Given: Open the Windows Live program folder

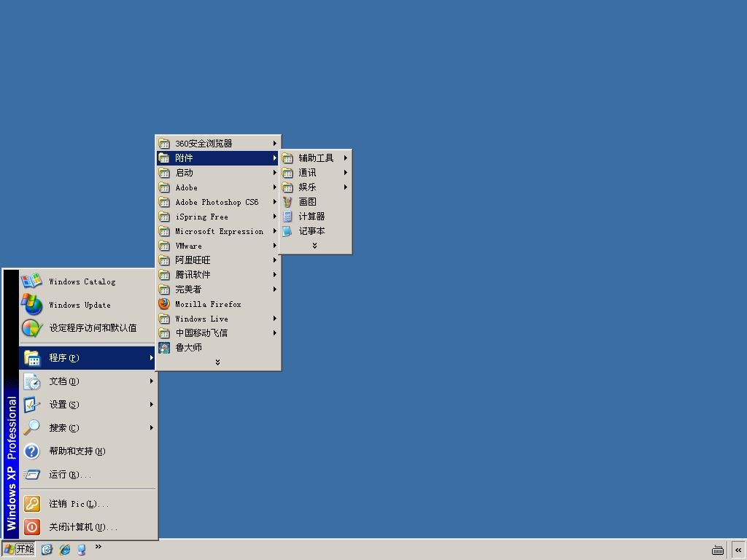Looking at the screenshot, I should click(x=217, y=319).
